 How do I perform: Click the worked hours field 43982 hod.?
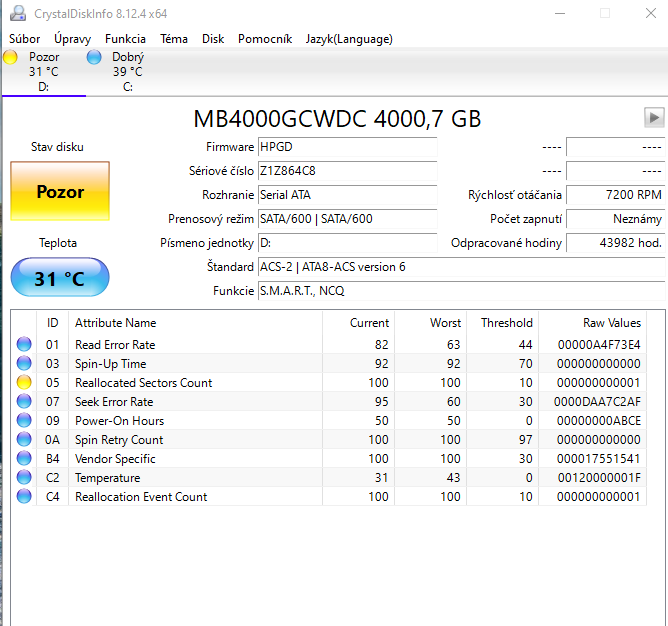[x=616, y=243]
